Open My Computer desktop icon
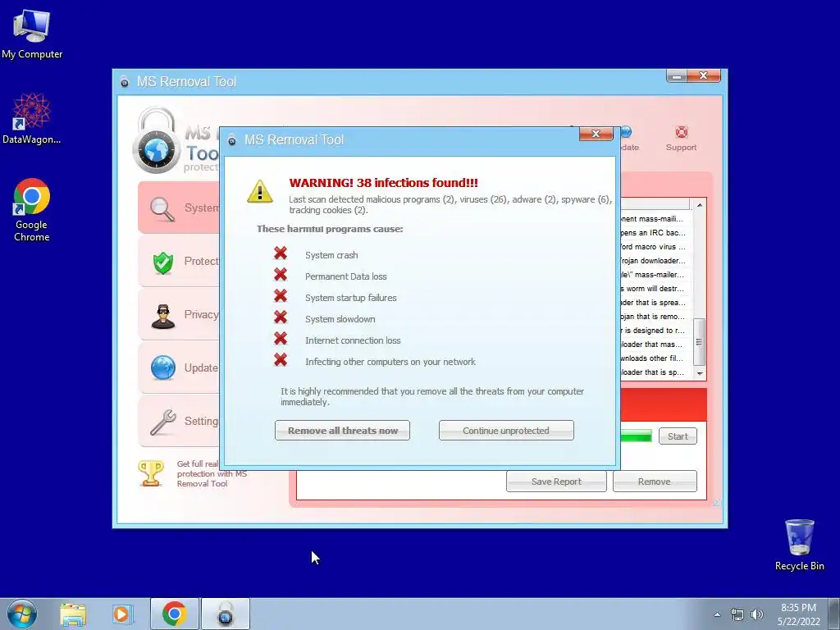 tap(32, 34)
